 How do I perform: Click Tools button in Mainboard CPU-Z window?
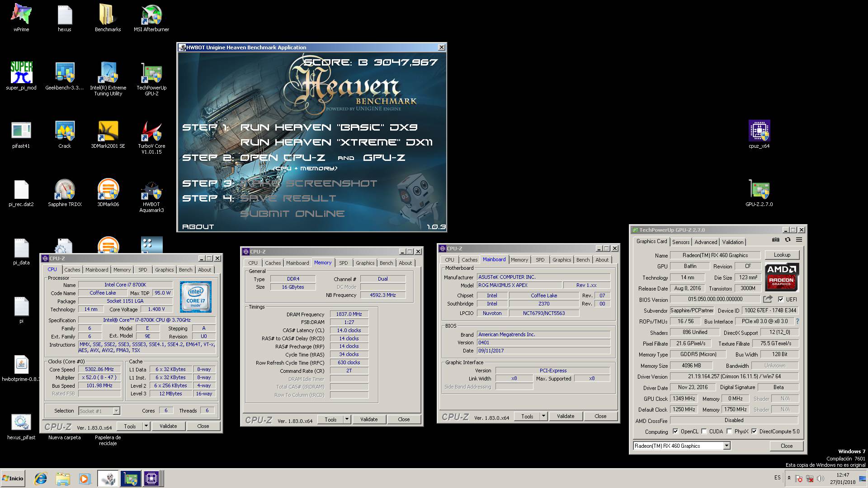pyautogui.click(x=527, y=416)
